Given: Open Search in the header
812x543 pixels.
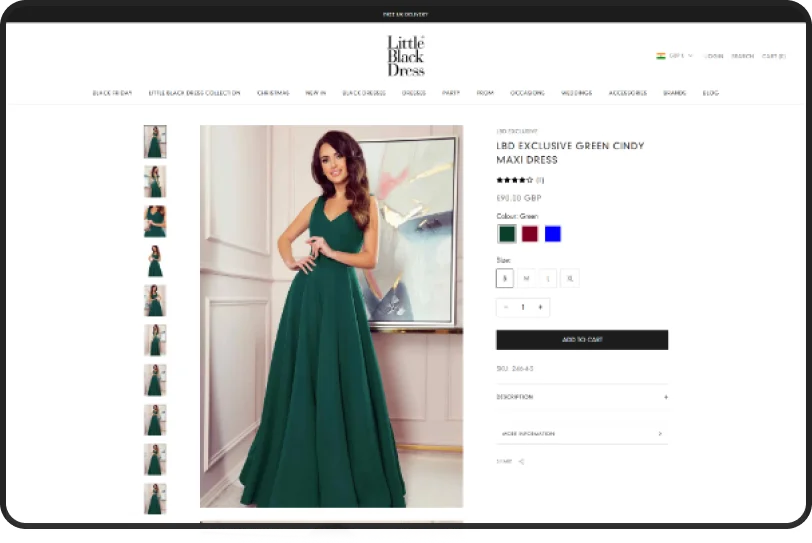Looking at the screenshot, I should coord(742,56).
